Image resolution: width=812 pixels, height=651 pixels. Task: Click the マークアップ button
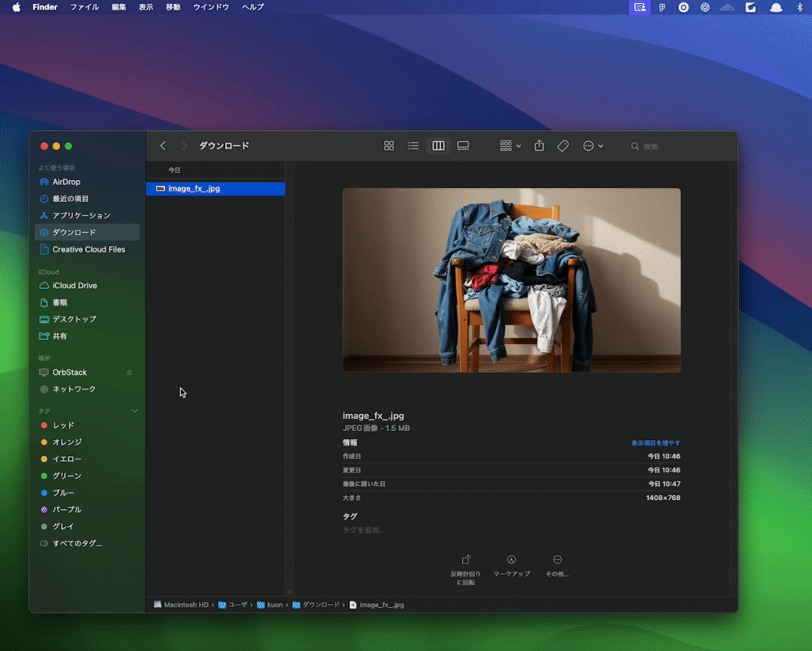[x=511, y=566]
